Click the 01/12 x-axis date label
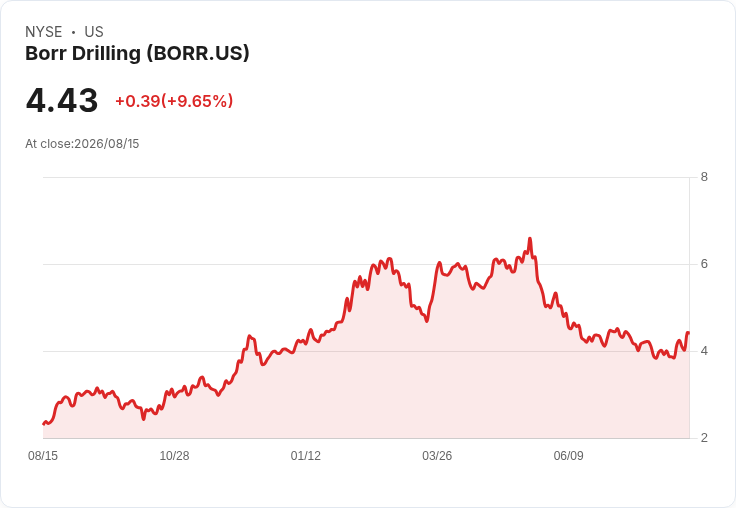This screenshot has height=508, width=736. coord(306,456)
